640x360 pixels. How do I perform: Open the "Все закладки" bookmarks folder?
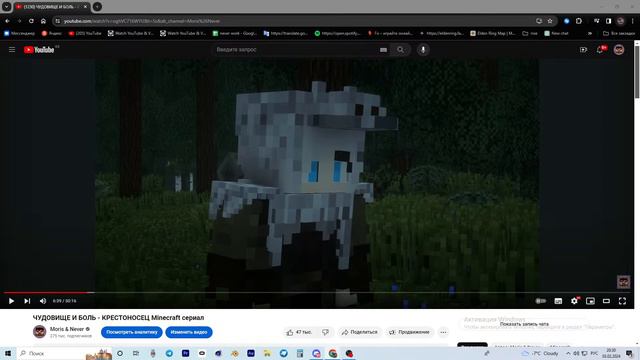619,33
